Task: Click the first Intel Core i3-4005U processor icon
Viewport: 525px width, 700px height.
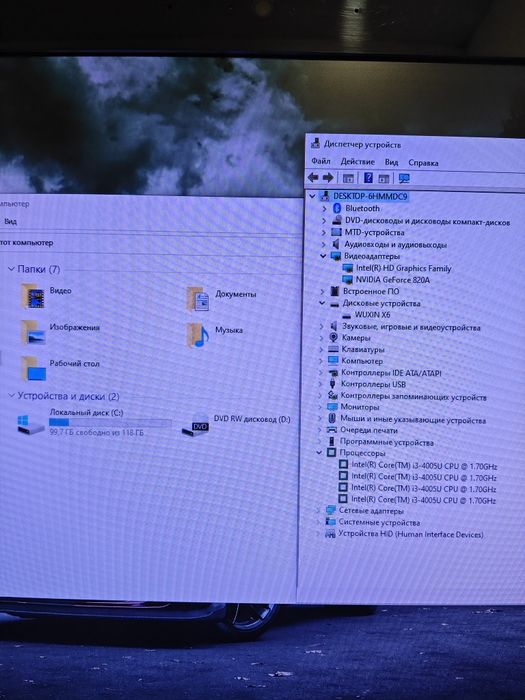Action: [343, 465]
